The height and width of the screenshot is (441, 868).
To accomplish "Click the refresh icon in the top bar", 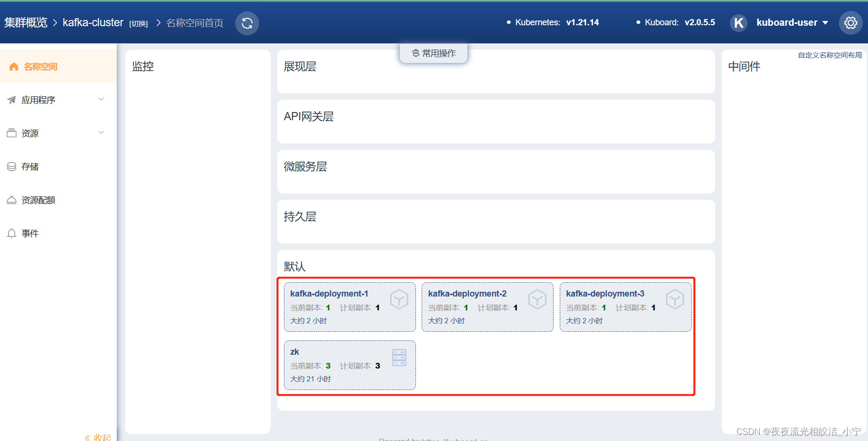I will 247,22.
